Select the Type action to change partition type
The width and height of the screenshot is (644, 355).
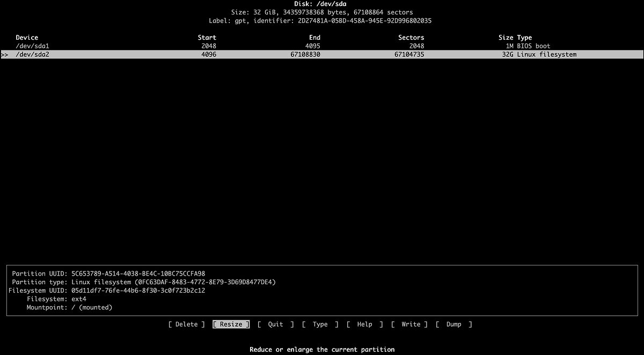click(320, 324)
